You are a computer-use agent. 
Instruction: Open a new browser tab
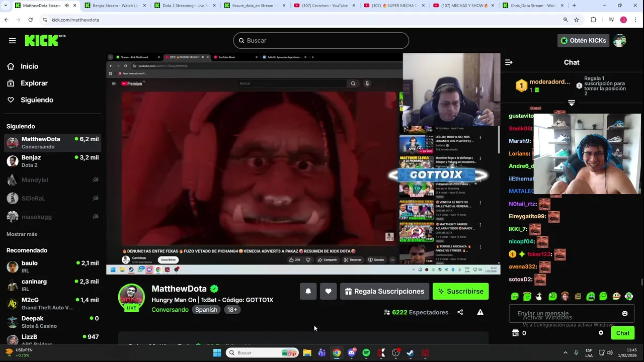click(574, 6)
